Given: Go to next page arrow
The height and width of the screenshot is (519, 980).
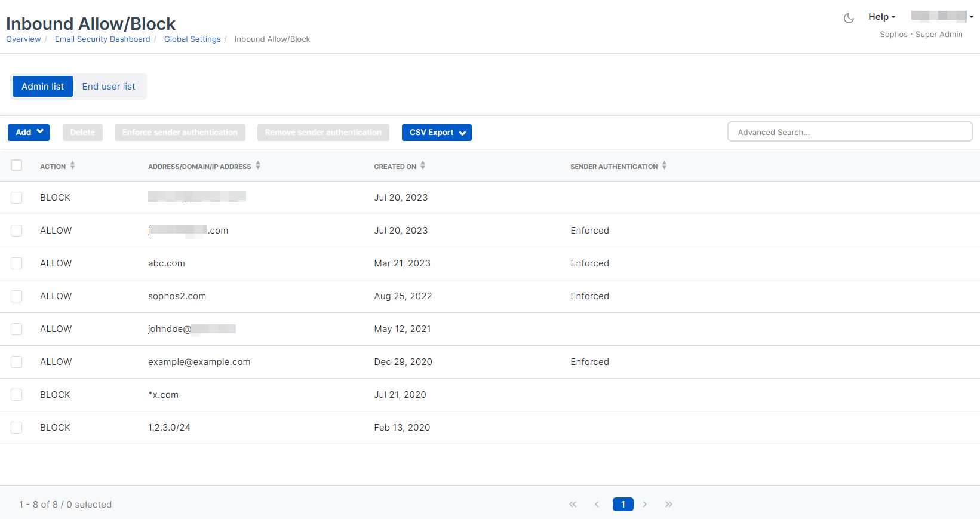Looking at the screenshot, I should click(645, 505).
